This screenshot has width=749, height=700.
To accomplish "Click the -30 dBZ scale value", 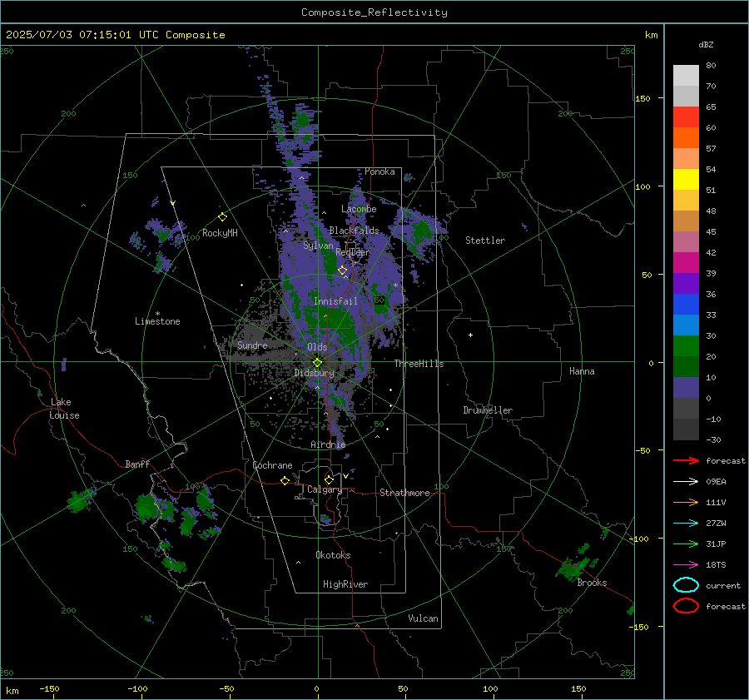I will 713,439.
